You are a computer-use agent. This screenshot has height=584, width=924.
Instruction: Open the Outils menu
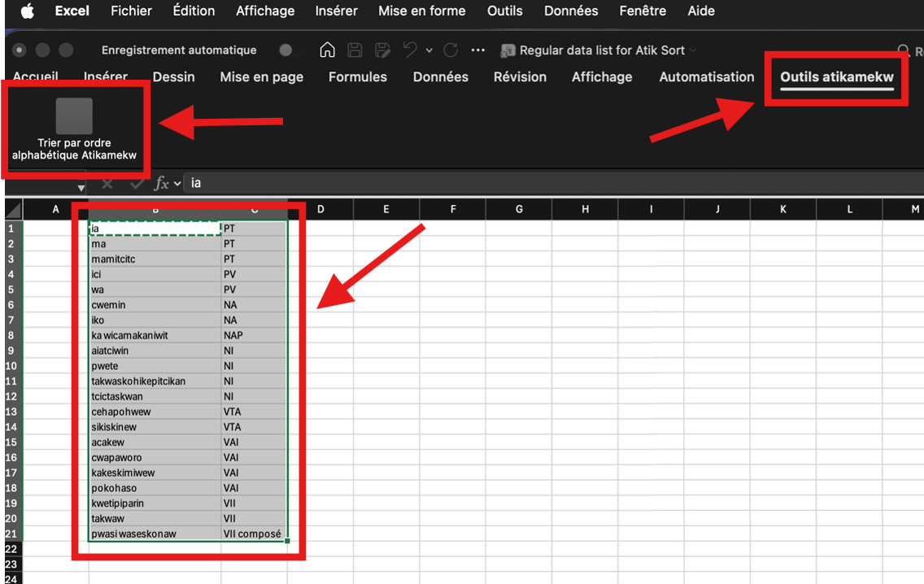tap(504, 11)
